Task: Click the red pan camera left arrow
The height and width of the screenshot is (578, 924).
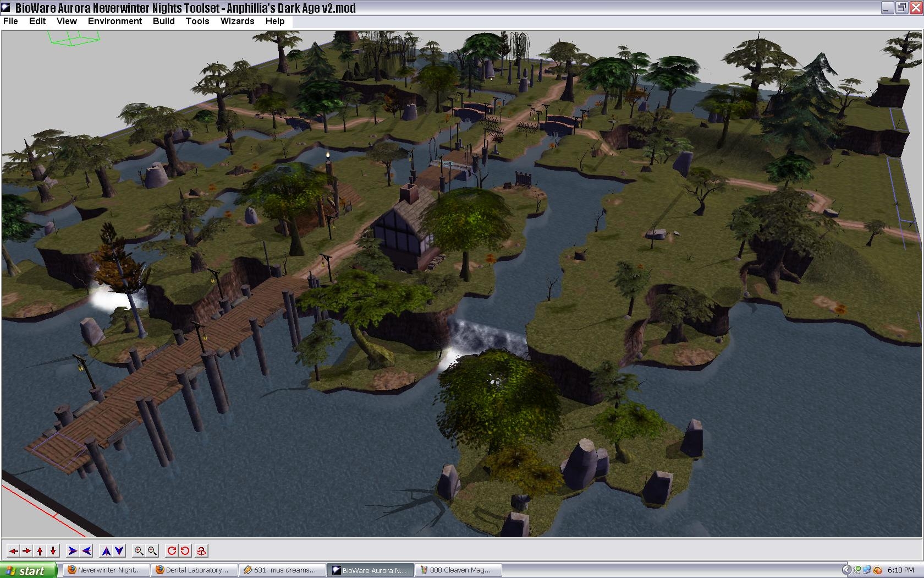Action: (13, 550)
